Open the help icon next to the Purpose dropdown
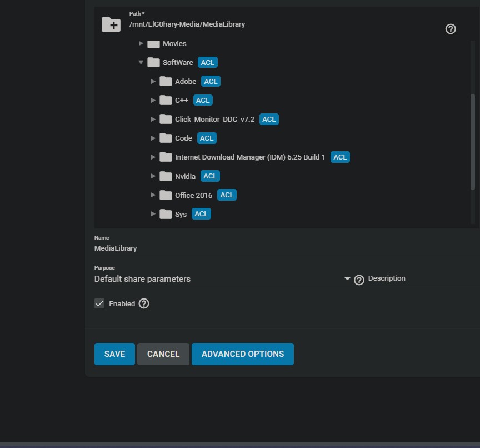Screen dimensions: 480x448 click(x=359, y=280)
